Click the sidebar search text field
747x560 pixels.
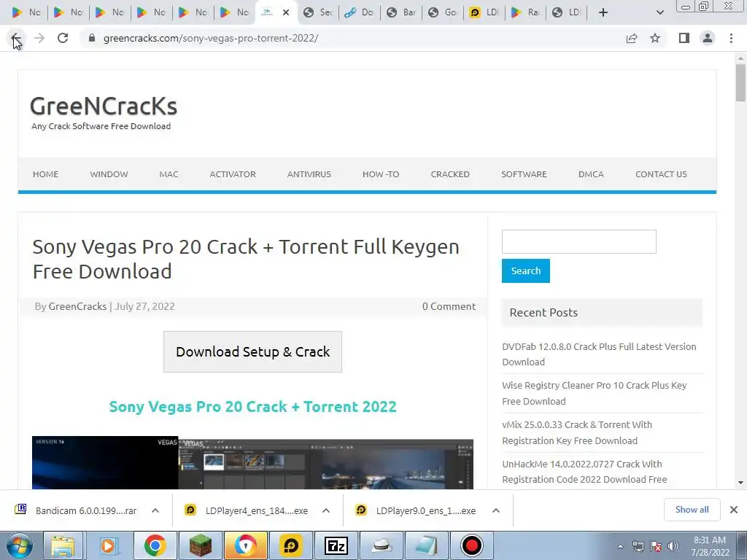tap(578, 242)
